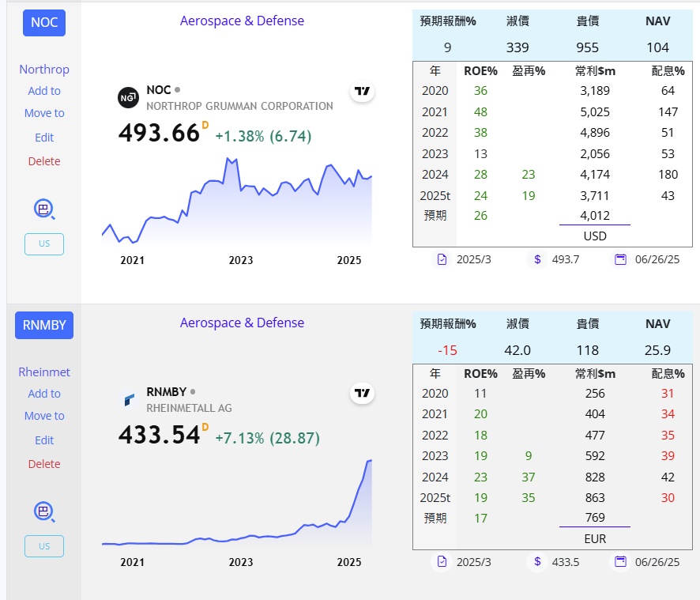
Task: Click the NOC symbol title in chart widget
Action: pyautogui.click(x=159, y=90)
